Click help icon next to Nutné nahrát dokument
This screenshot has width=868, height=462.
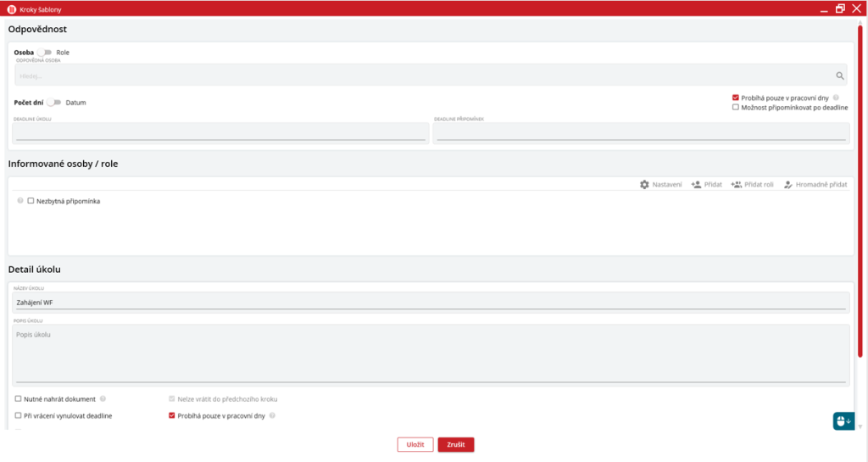coord(103,398)
